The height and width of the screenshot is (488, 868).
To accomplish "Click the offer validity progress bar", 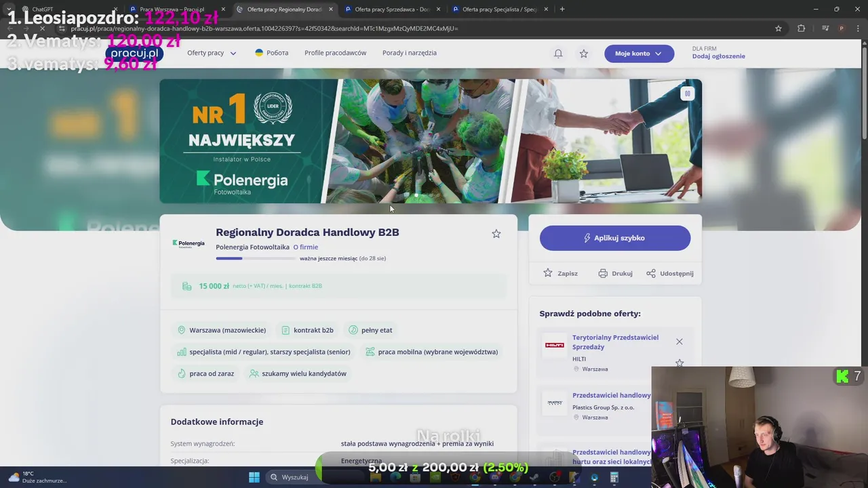I will (256, 258).
